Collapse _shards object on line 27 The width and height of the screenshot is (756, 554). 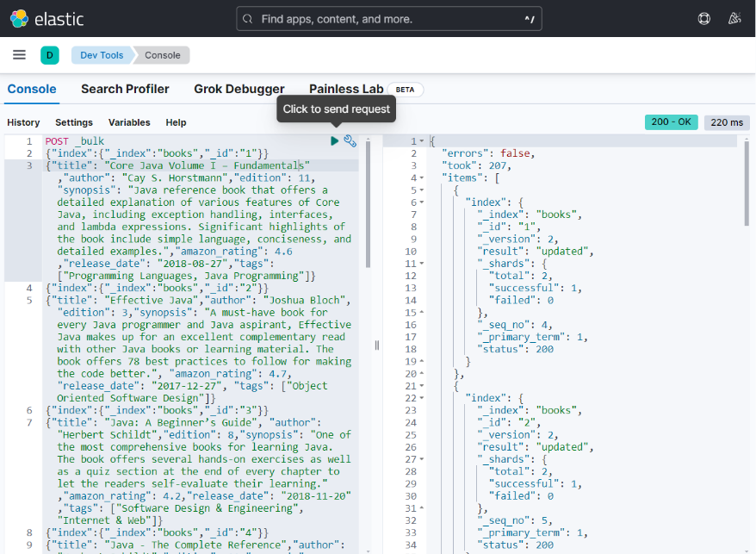click(x=422, y=459)
